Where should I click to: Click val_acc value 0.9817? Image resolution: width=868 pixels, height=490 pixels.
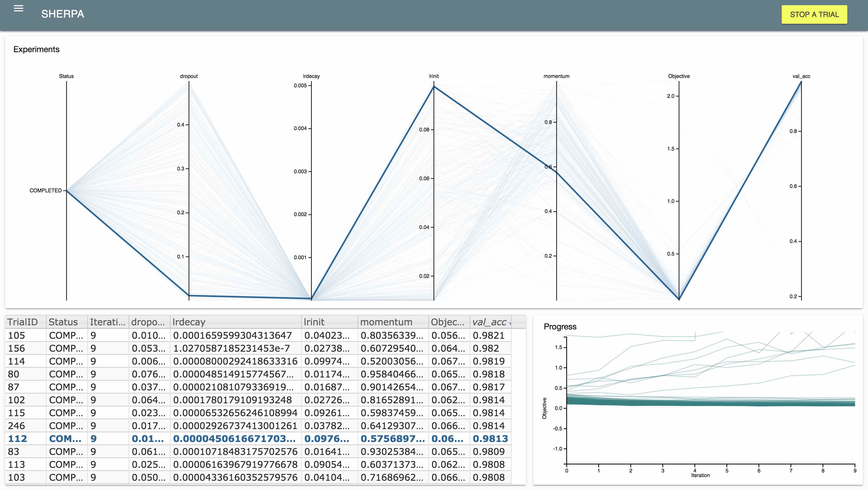tap(489, 387)
